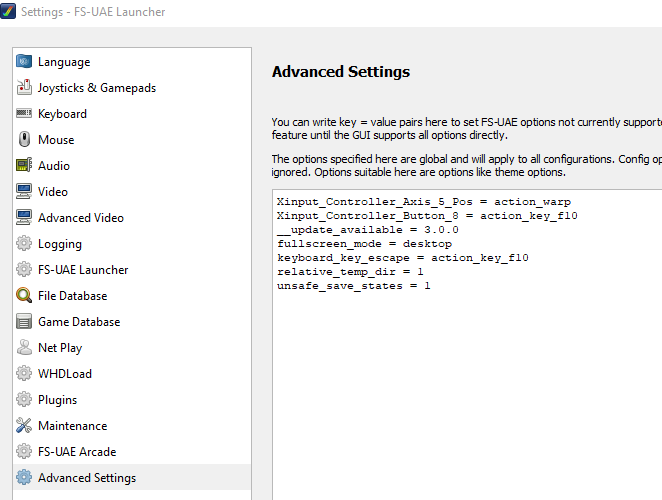Viewport: 662px width, 500px height.
Task: Click the 'Advanced Settings' page heading
Action: coord(341,71)
